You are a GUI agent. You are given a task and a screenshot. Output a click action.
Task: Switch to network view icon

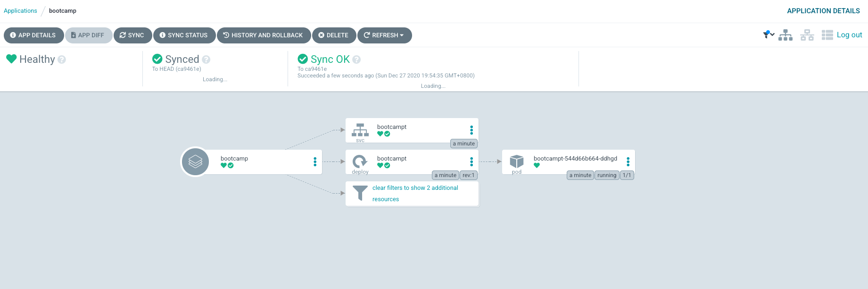point(807,35)
